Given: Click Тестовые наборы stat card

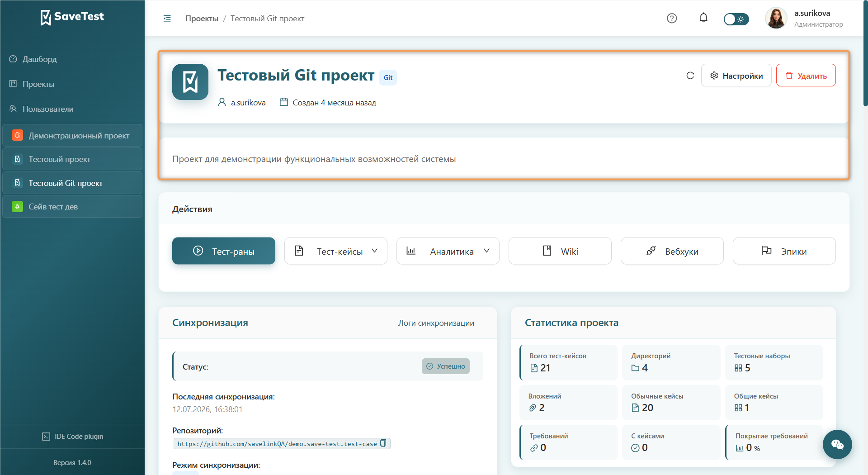Looking at the screenshot, I should click(774, 362).
